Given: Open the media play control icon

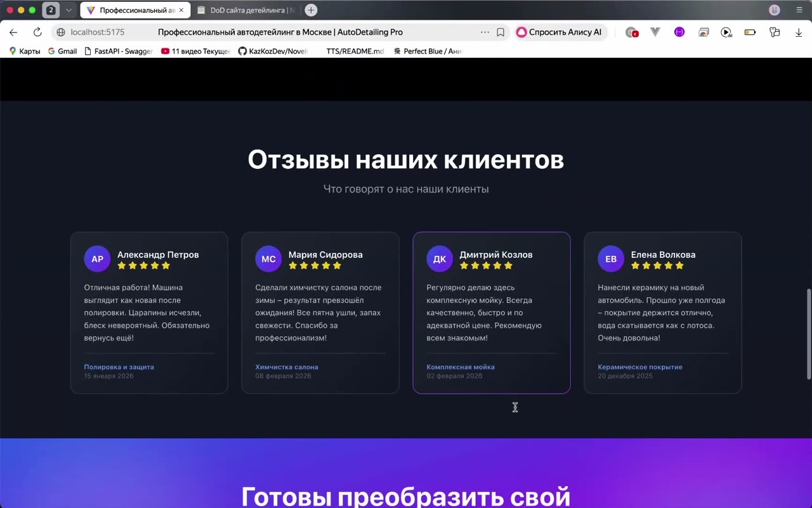Looking at the screenshot, I should (x=726, y=32).
